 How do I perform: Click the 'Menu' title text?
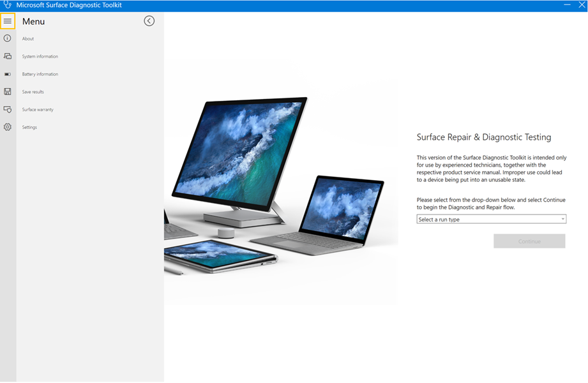pos(33,21)
